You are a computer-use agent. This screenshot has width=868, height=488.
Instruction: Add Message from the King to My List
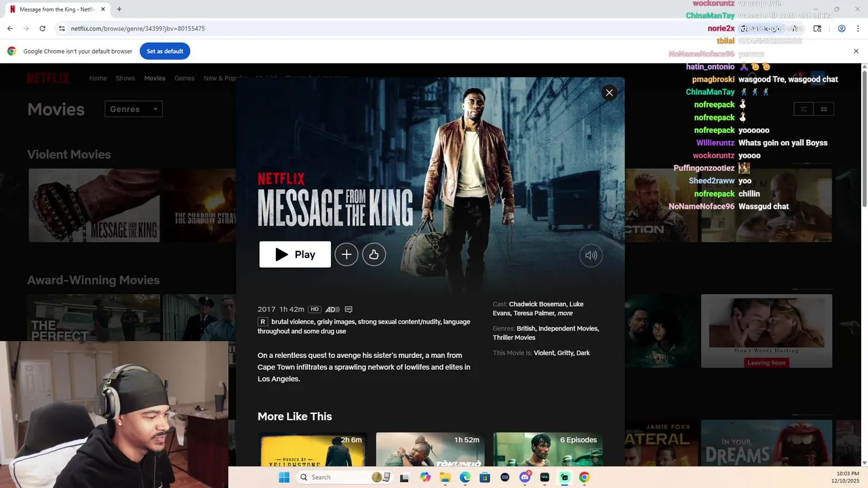tap(347, 255)
